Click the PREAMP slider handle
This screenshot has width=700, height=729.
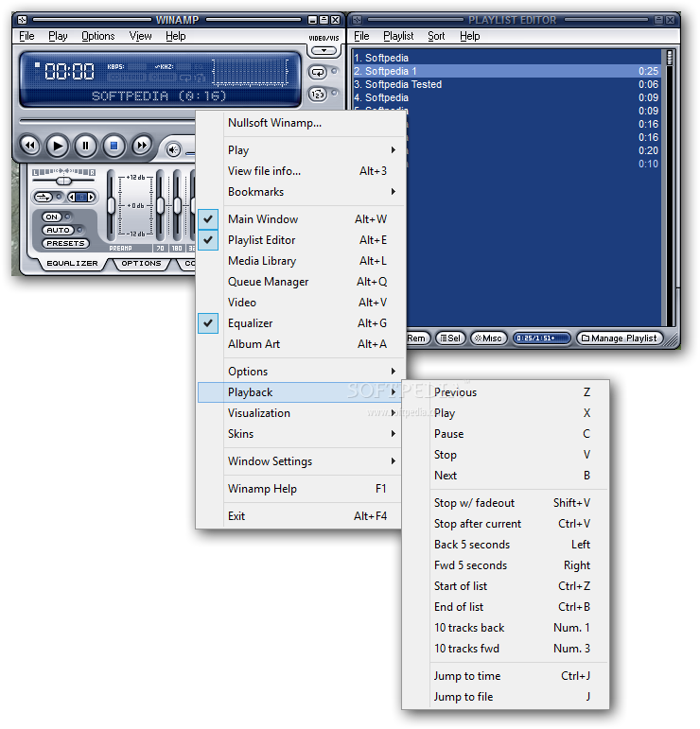(112, 206)
